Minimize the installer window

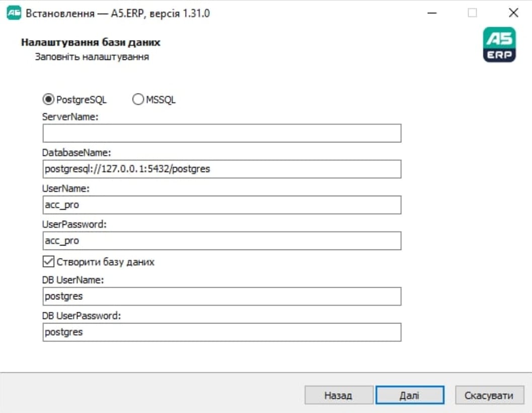coord(431,14)
